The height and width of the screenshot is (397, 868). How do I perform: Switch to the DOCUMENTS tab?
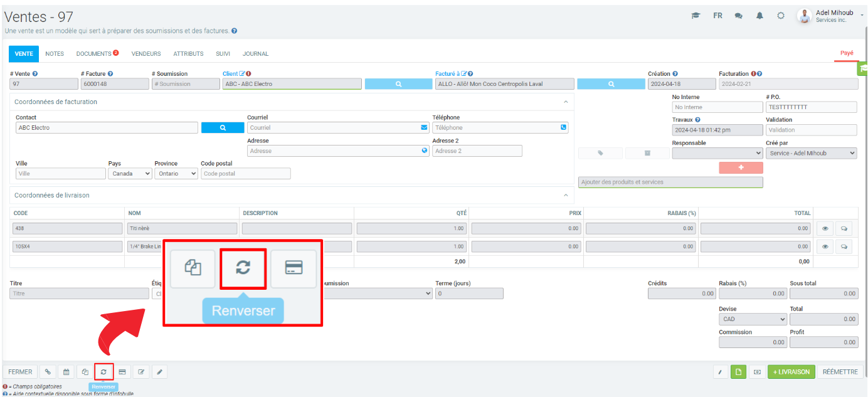tap(93, 54)
